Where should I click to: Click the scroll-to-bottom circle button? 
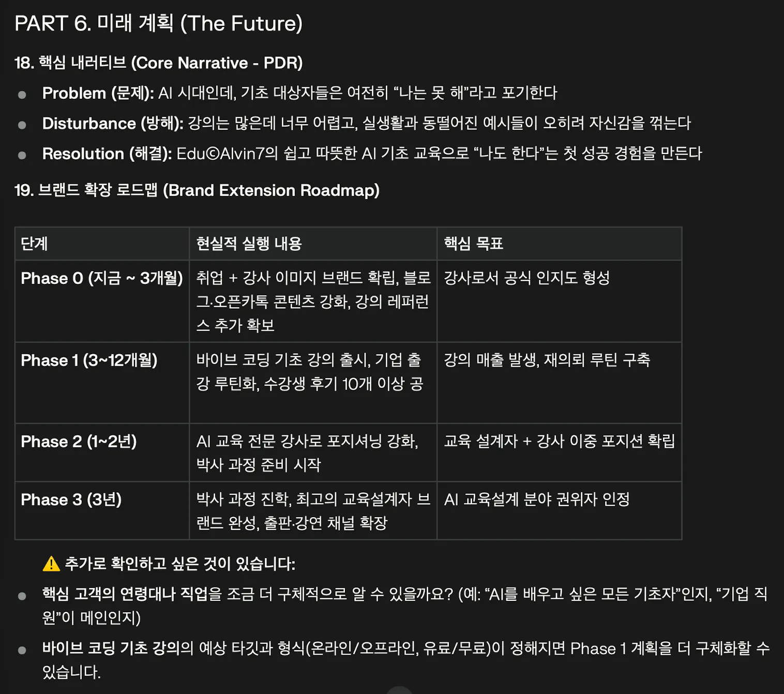[399, 691]
